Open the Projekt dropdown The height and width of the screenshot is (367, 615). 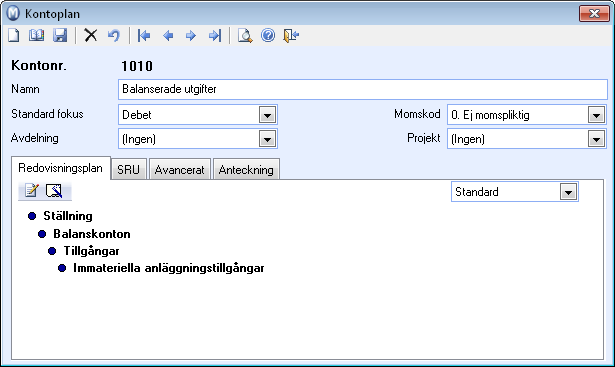coord(596,139)
